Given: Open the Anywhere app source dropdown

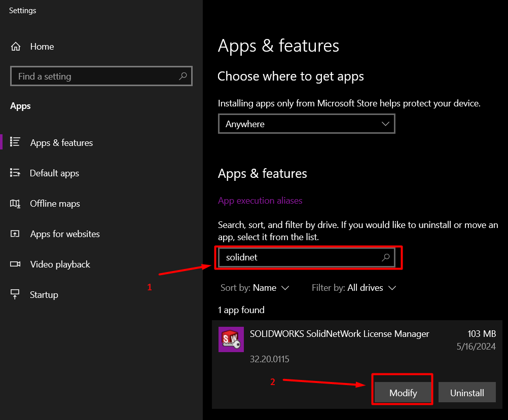Looking at the screenshot, I should 306,124.
